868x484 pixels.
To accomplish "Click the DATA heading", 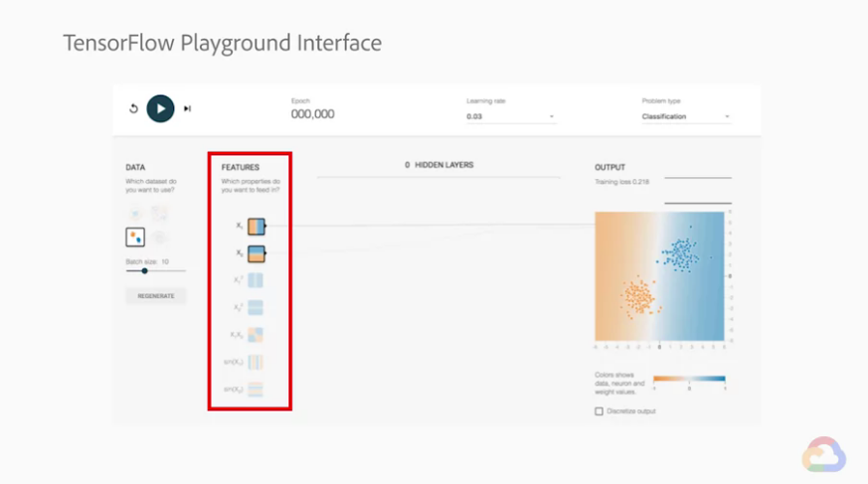I will click(135, 167).
